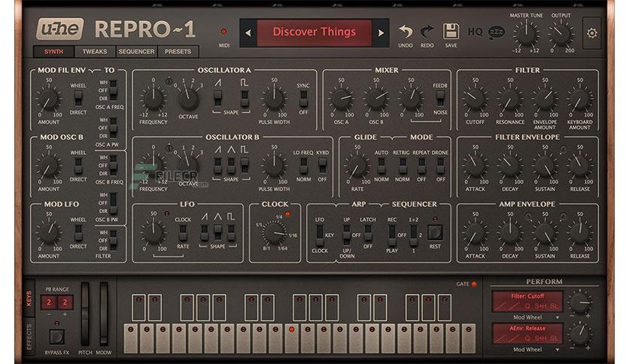629x364 pixels.
Task: Toggle the Arp Latch switch
Action: [x=368, y=233]
